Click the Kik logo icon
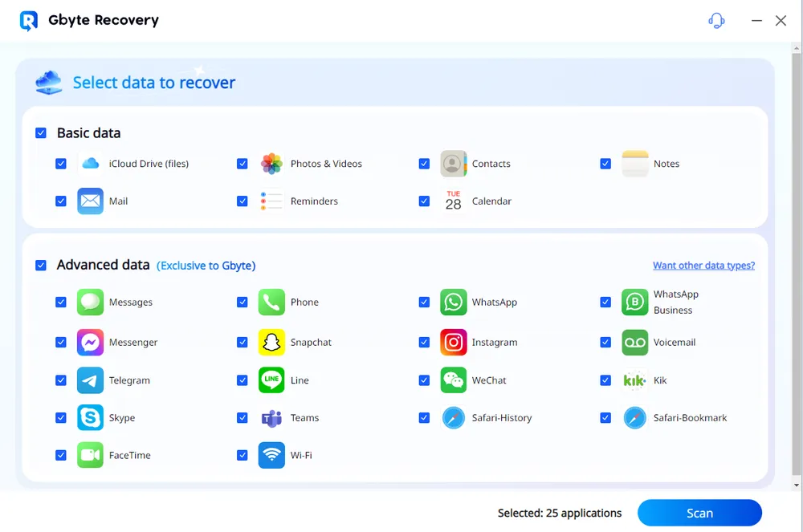The height and width of the screenshot is (532, 803). [635, 380]
